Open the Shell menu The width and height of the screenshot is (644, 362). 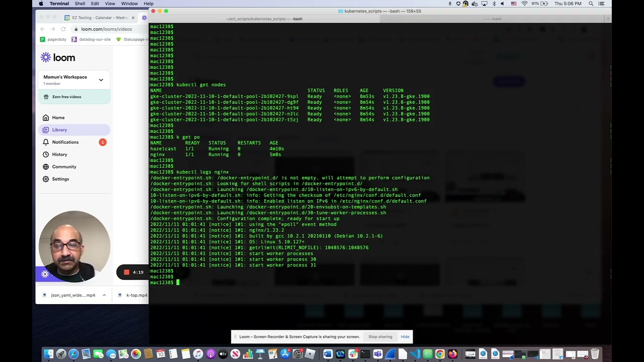tap(80, 4)
